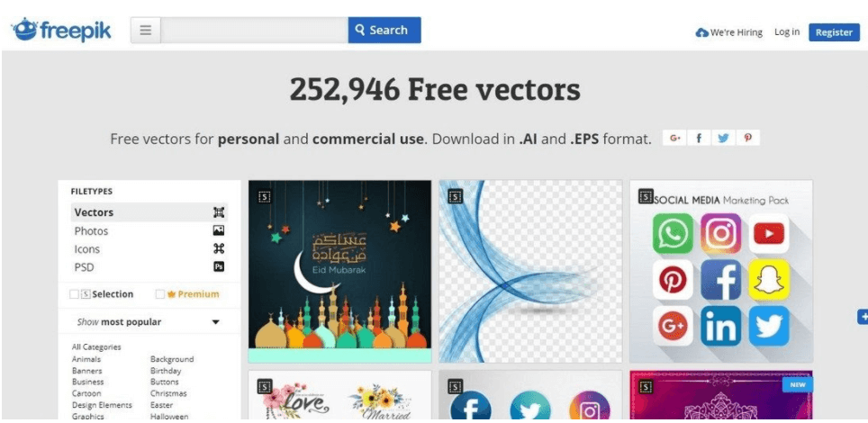
Task: Select the Icons filetype
Action: click(x=149, y=249)
